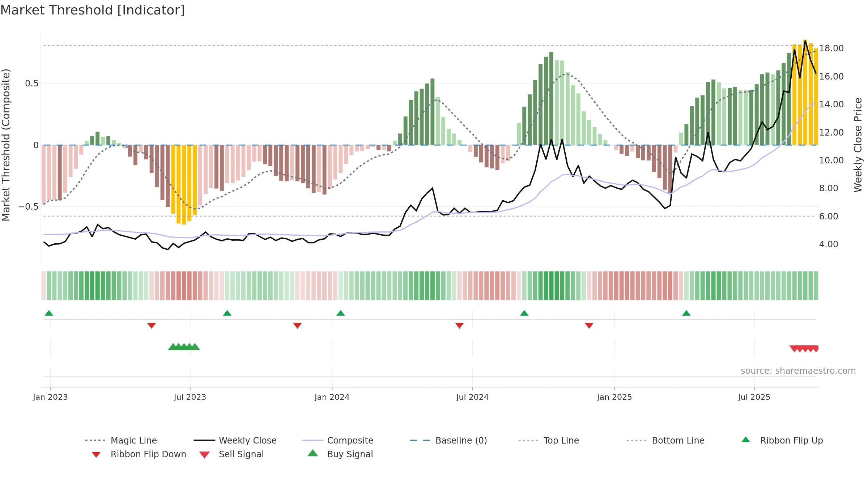Toggle the Ribbon Flip Up legend entry

point(782,440)
